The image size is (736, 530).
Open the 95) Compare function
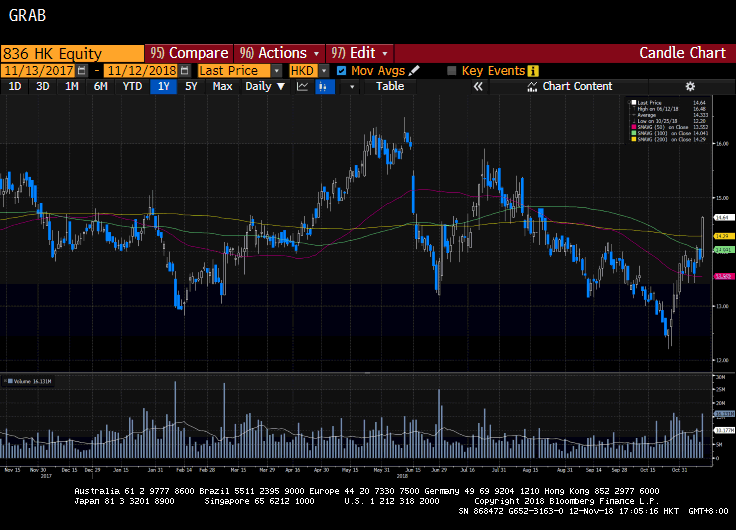(189, 53)
